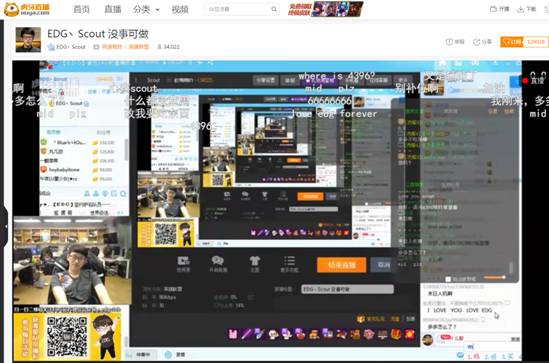Click the share icon beside the subscribe button
The image size is (549, 363).
point(477,42)
